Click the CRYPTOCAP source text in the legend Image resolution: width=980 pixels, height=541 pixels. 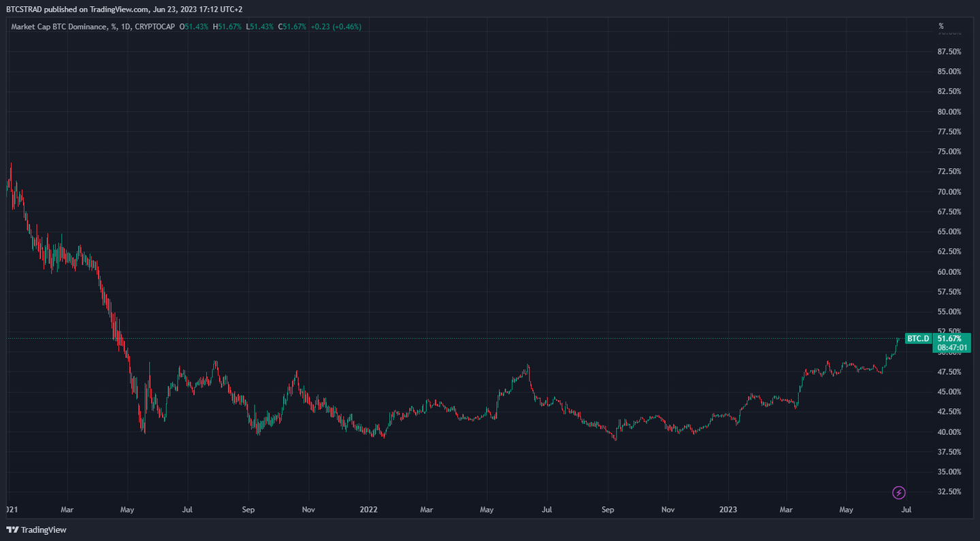coord(155,27)
